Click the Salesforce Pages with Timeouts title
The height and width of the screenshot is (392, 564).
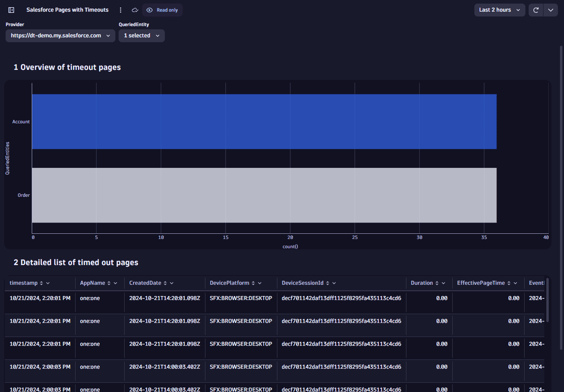click(x=68, y=10)
